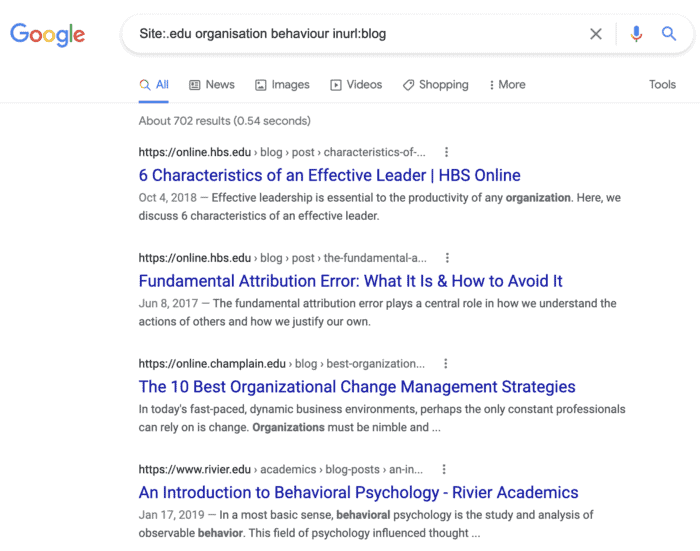Open options for the 6 Characteristics result
The width and height of the screenshot is (700, 551).
(446, 152)
